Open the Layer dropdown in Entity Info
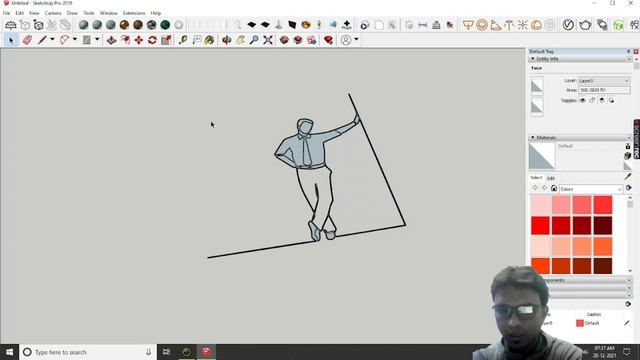This screenshot has width=640, height=360. [x=604, y=81]
